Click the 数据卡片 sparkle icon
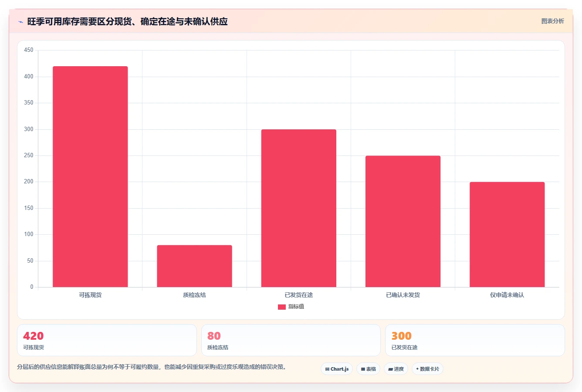The image size is (582, 392). pos(417,369)
